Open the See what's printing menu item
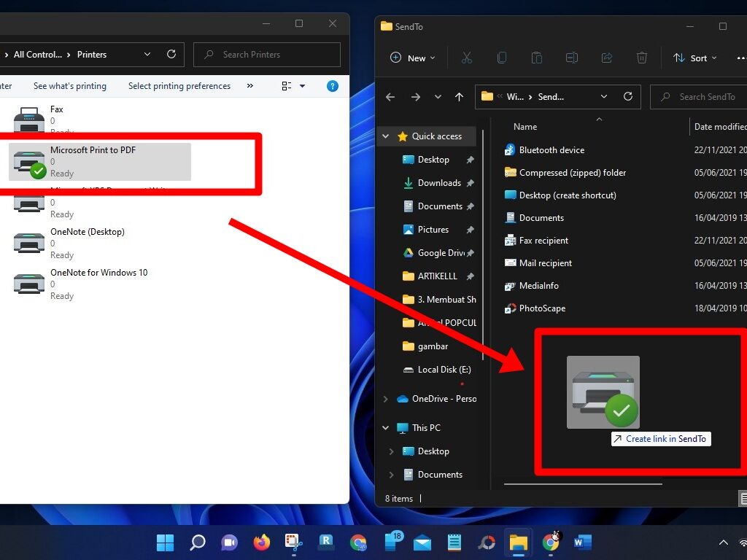Viewport: 747px width, 560px height. point(69,86)
